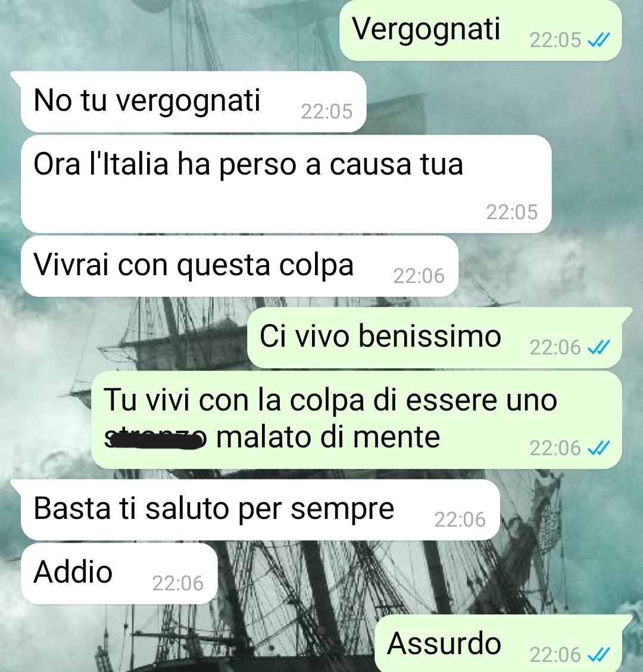Tap the 22:05 timestamp on 'No tu vergognati'

[x=327, y=111]
